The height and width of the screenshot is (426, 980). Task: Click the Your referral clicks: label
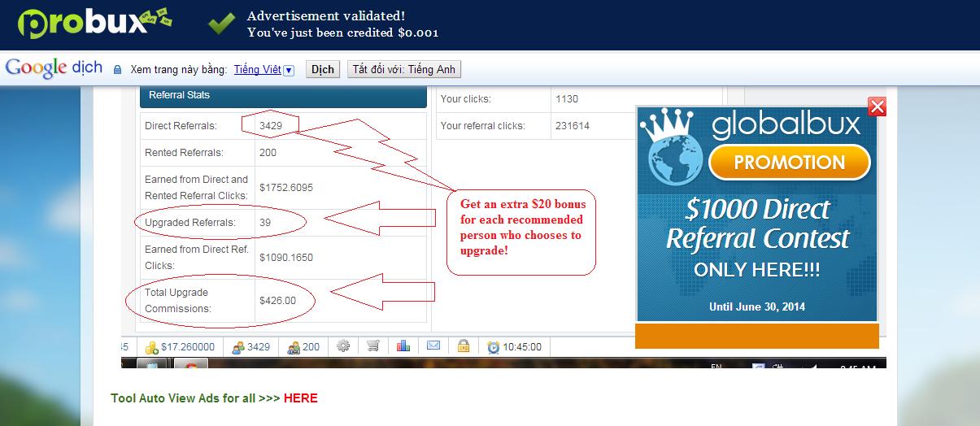coord(482,126)
